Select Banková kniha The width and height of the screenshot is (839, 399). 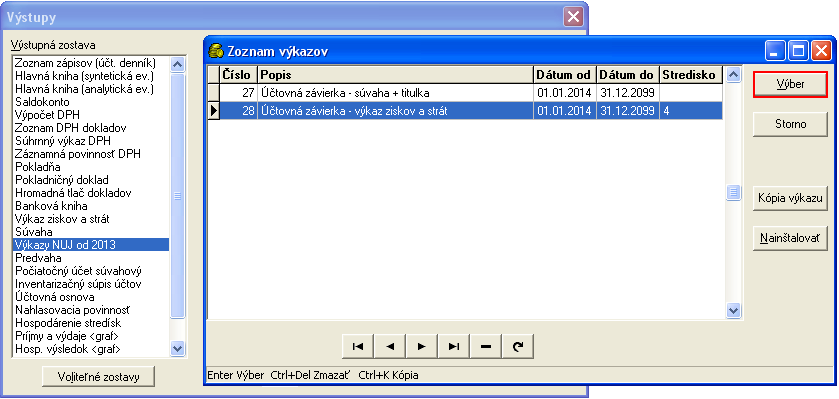click(91, 206)
